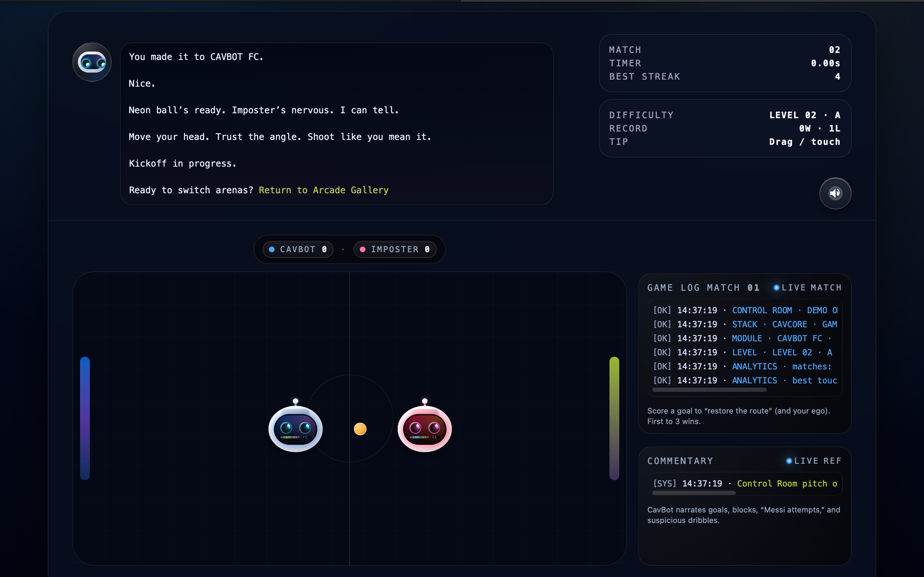924x577 pixels.
Task: Click the pink Imposter robot head
Action: (x=424, y=429)
